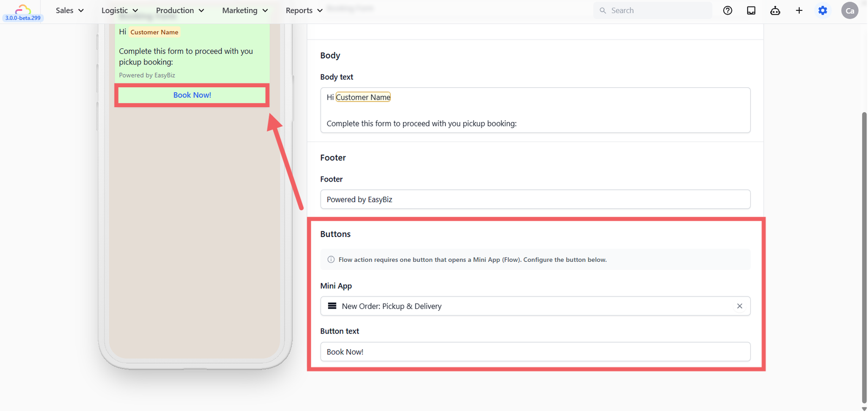Open the blue settings gear

823,10
